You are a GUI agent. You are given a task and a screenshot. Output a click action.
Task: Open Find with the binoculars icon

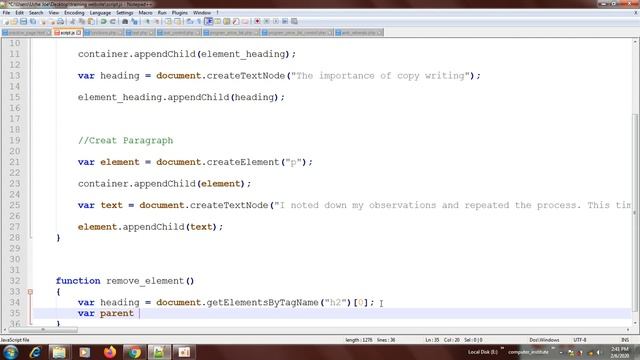[x=125, y=21]
